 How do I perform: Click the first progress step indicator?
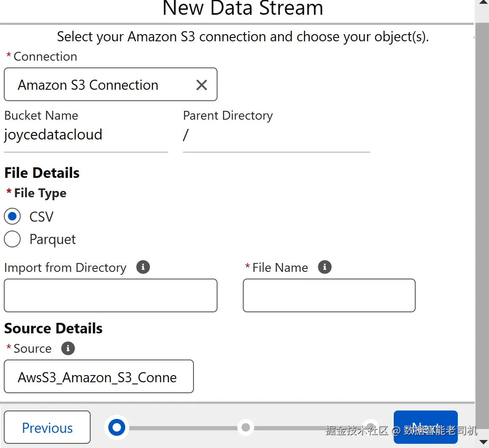pyautogui.click(x=117, y=427)
